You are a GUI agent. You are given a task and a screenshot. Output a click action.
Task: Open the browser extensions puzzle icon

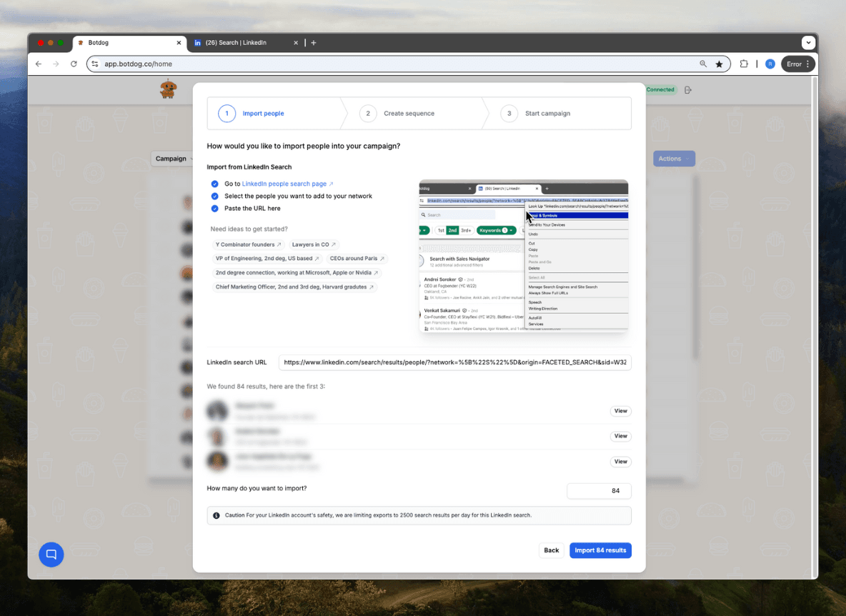(x=744, y=64)
